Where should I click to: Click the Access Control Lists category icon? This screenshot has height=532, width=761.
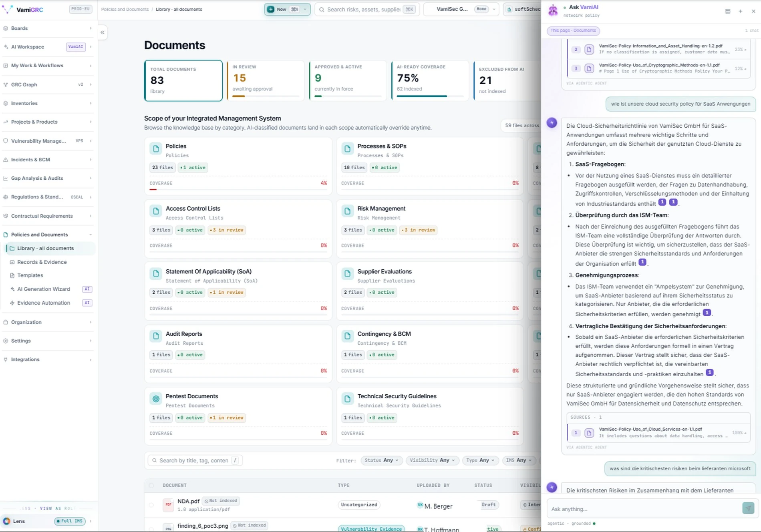click(156, 211)
